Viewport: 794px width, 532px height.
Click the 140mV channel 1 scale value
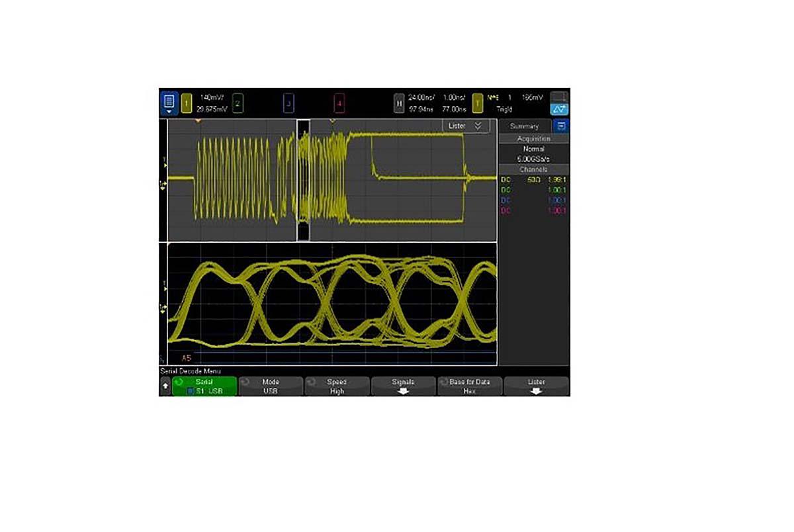212,97
